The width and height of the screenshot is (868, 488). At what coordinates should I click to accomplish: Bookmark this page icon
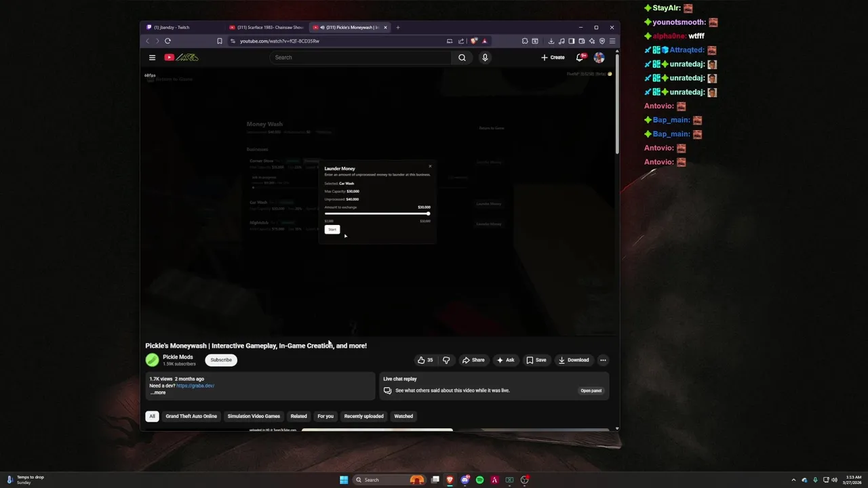219,41
